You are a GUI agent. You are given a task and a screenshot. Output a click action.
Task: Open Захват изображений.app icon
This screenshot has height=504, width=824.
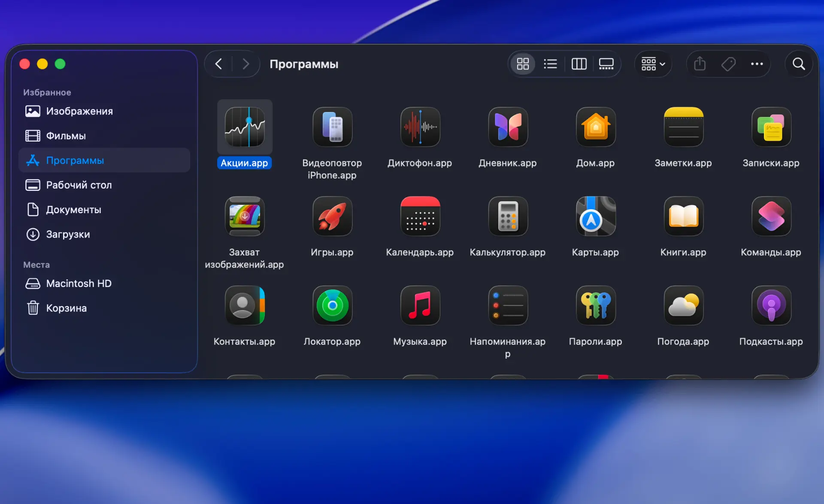pyautogui.click(x=245, y=216)
